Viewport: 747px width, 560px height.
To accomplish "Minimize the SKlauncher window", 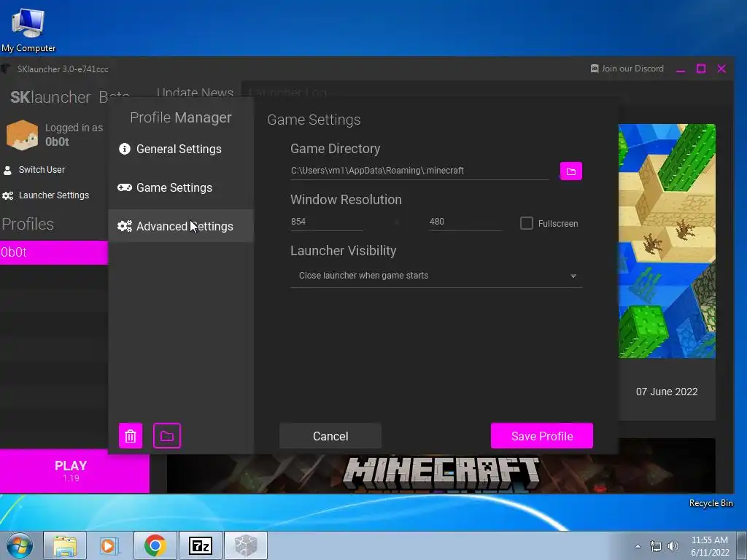I will [681, 69].
